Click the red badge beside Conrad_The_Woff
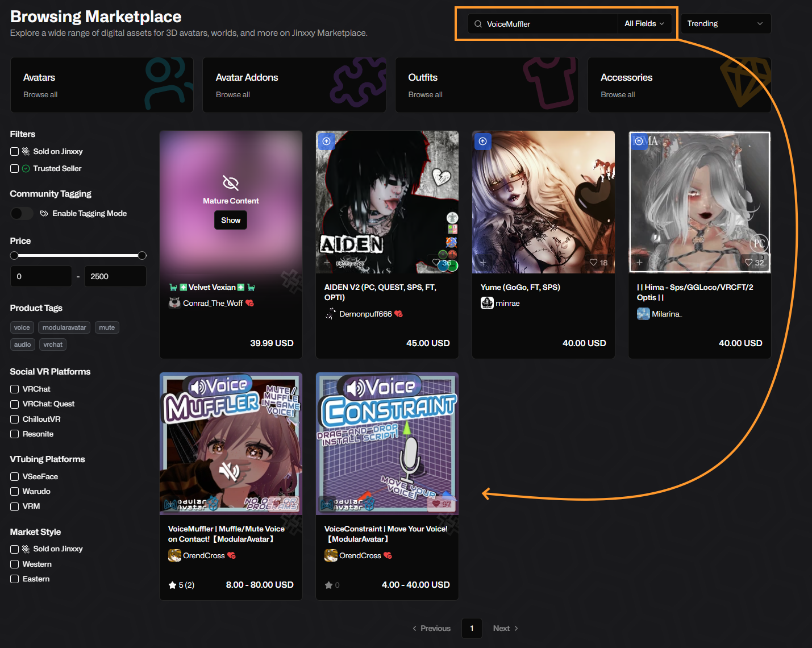 (x=249, y=303)
